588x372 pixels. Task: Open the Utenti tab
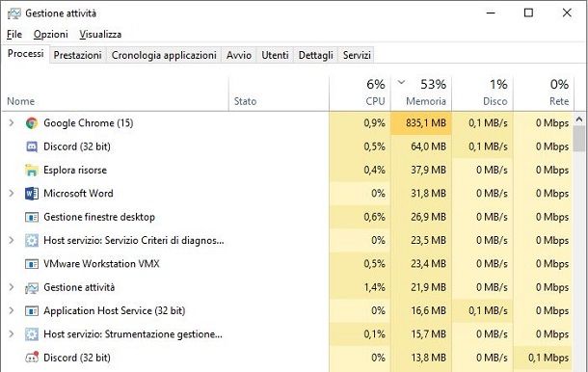(275, 55)
